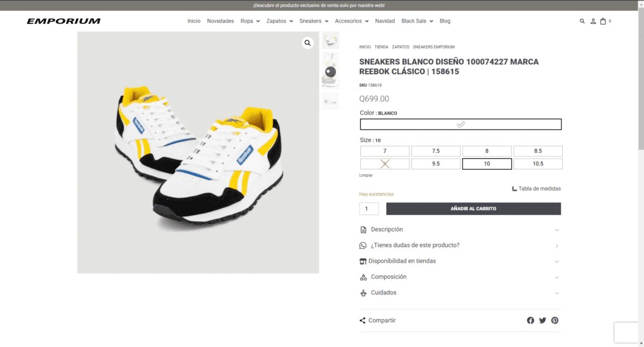Open the Accesorios dropdown menu
Viewport: 644px width, 347px height.
tap(352, 21)
